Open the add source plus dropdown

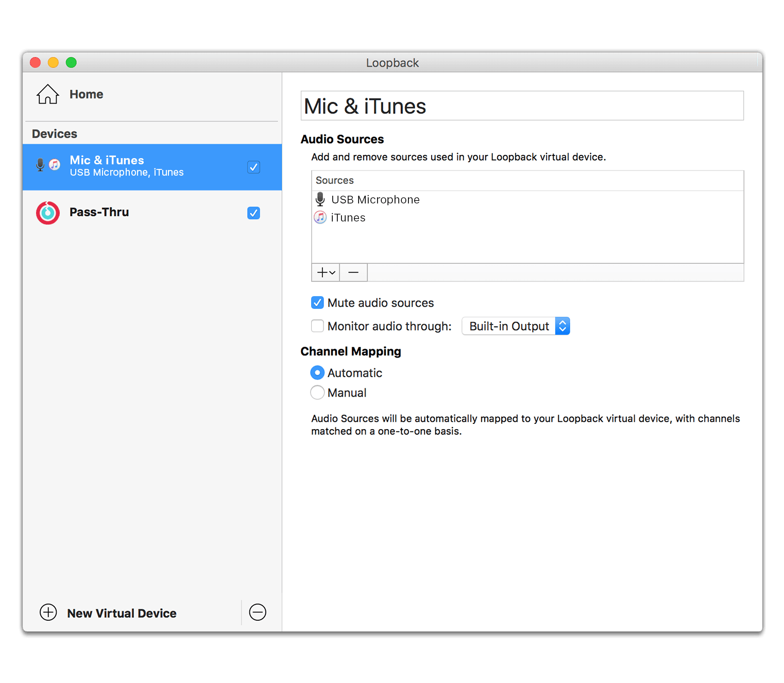[326, 272]
